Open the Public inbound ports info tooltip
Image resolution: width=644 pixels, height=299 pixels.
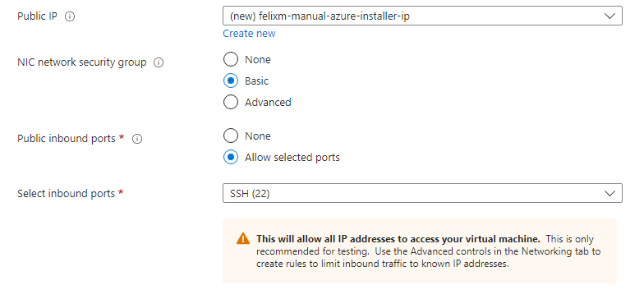click(137, 140)
